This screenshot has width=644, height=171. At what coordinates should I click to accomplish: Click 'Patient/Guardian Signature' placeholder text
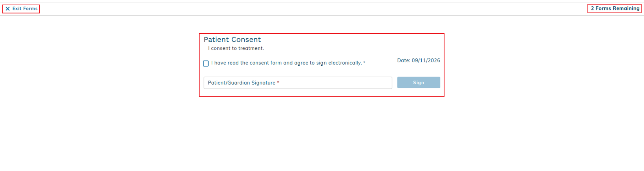241,83
